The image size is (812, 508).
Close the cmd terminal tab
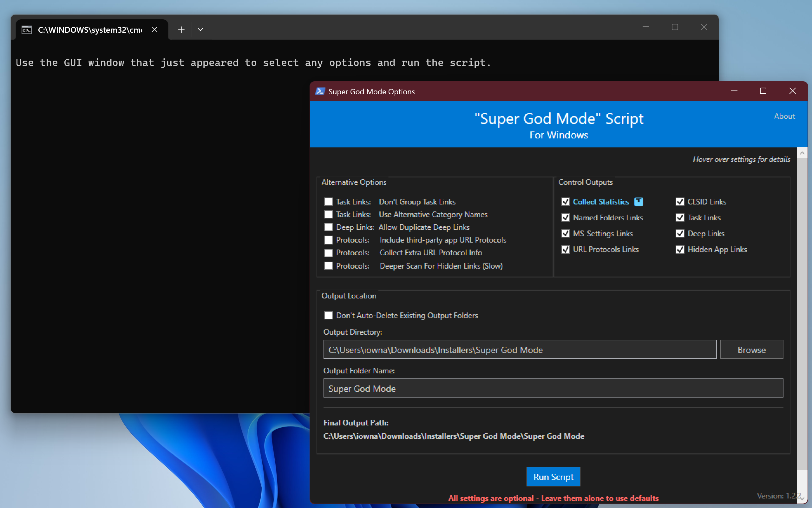[155, 30]
